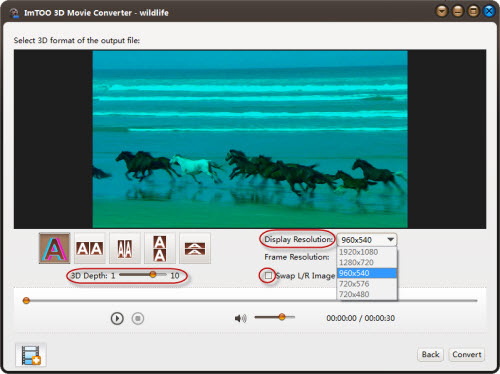Screen dimensions: 500x374
Task: Select the Anaglyph 3D format icon
Action: point(54,248)
